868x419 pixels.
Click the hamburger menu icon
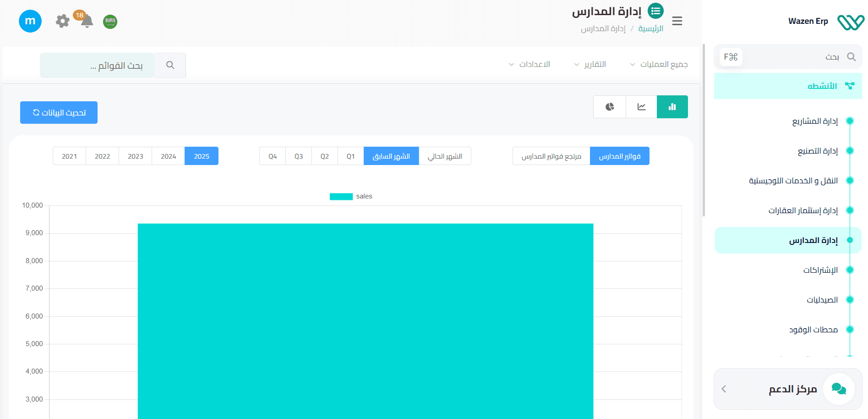(x=677, y=21)
